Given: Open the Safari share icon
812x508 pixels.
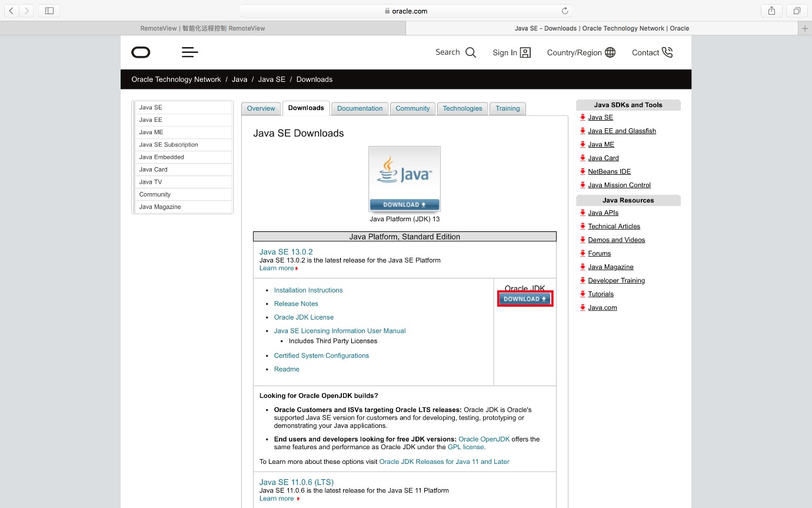Looking at the screenshot, I should [x=771, y=11].
